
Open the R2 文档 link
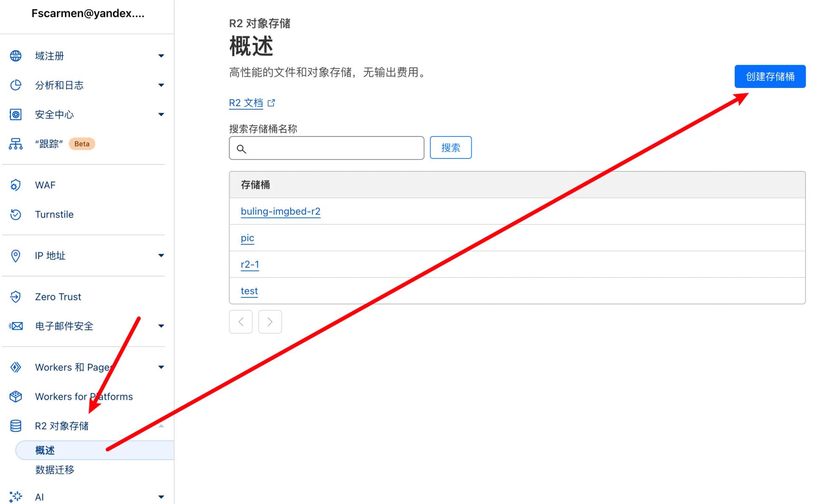[x=246, y=103]
